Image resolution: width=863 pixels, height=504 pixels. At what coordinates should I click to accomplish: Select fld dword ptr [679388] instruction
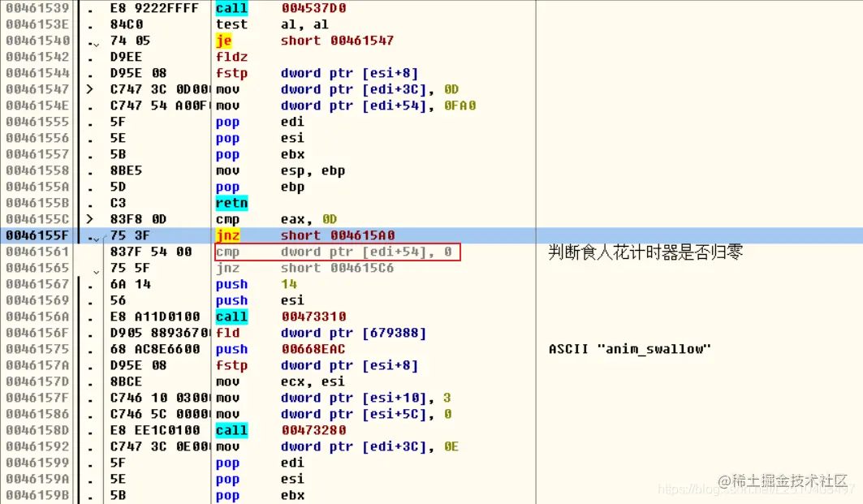[321, 333]
